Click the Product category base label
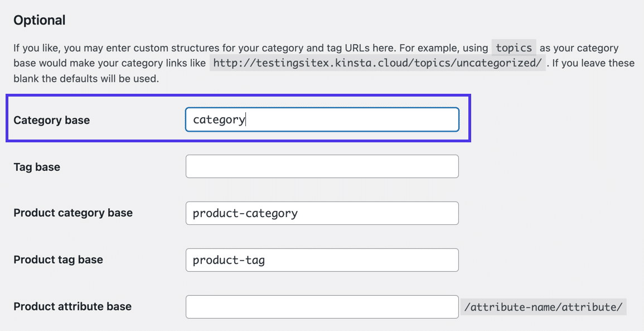Viewport: 644px width, 331px height. pyautogui.click(x=73, y=213)
